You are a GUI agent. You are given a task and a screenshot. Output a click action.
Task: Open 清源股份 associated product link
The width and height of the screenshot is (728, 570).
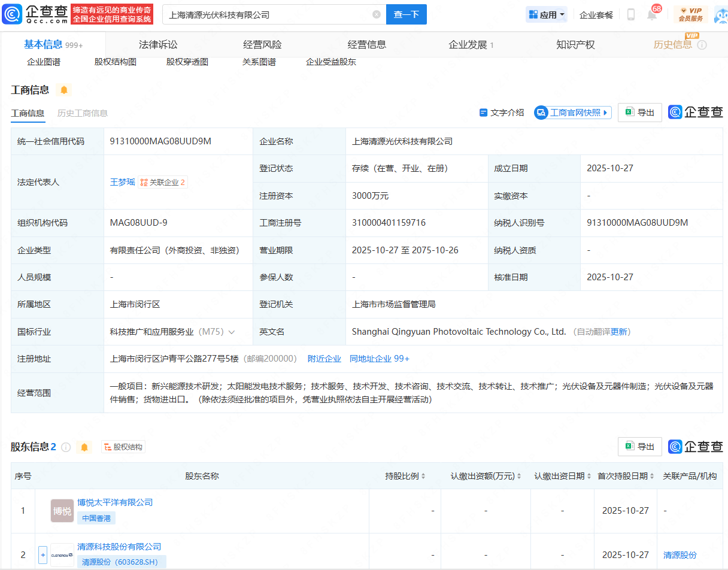tap(680, 555)
